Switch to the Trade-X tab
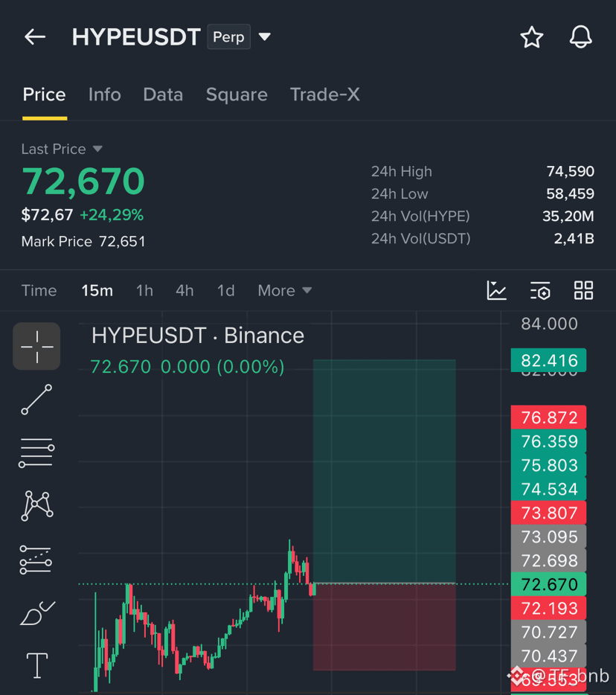This screenshot has width=616, height=695. (x=325, y=95)
